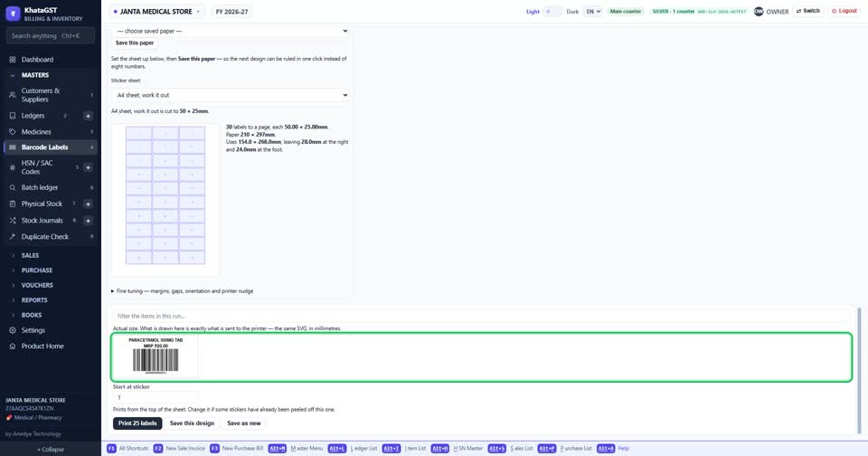The width and height of the screenshot is (868, 456).
Task: Click the 'Filter the items in this run' field
Action: [481, 317]
